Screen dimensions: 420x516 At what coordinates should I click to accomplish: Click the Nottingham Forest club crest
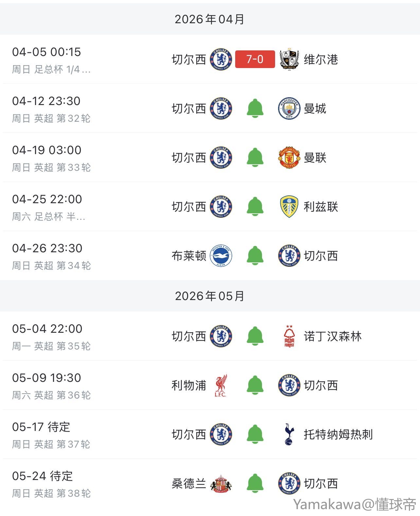pos(289,336)
